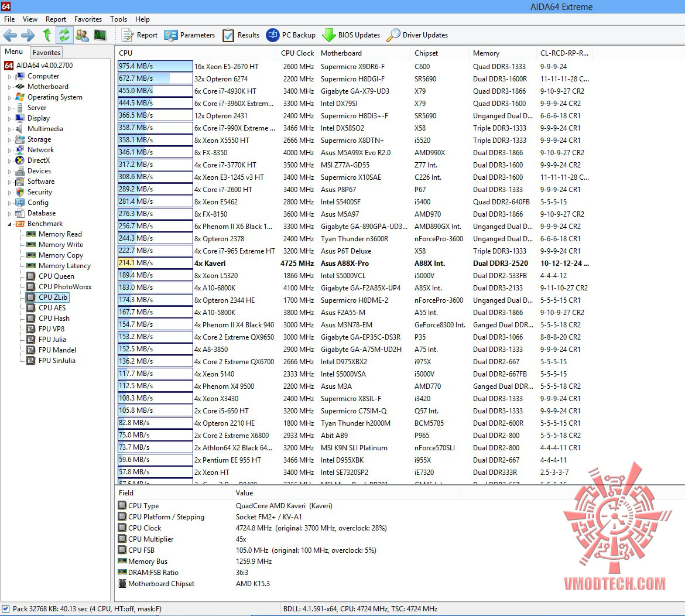The width and height of the screenshot is (685, 616).
Task: Open Memory Read benchmark
Action: click(54, 234)
